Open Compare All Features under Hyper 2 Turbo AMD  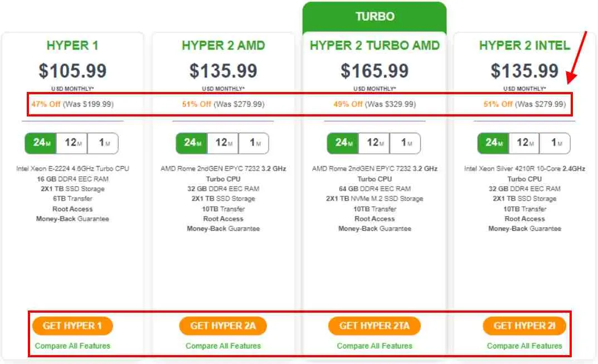point(375,346)
